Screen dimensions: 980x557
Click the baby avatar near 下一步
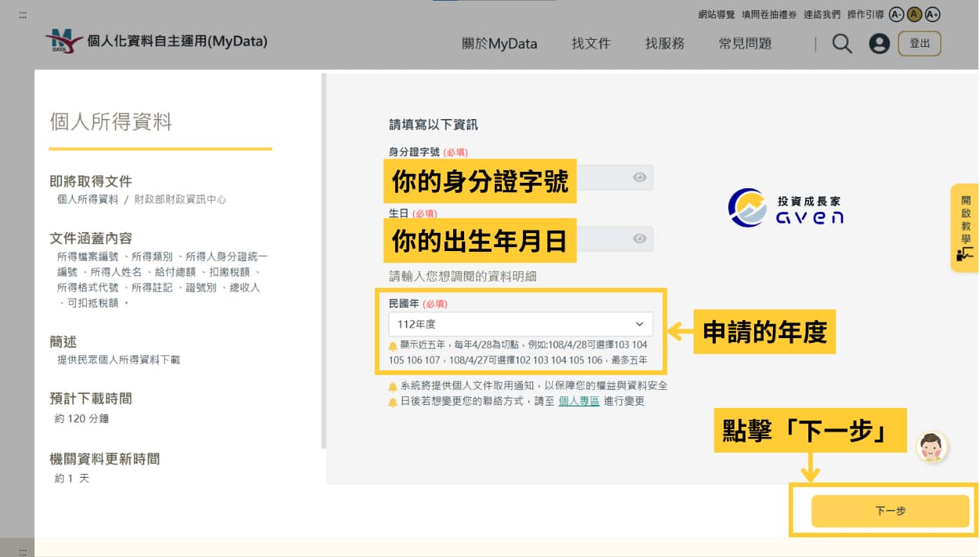coord(933,446)
